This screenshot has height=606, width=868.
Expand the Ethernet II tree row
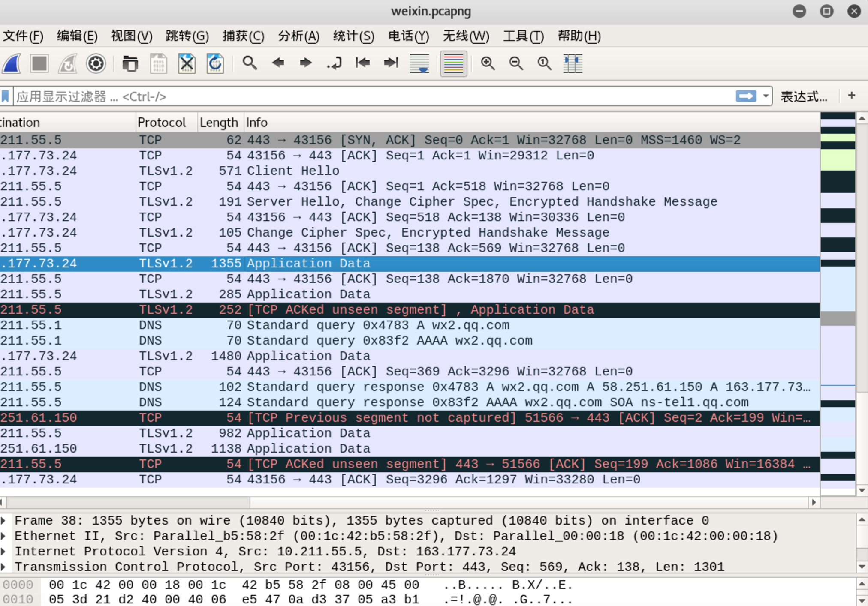click(4, 536)
